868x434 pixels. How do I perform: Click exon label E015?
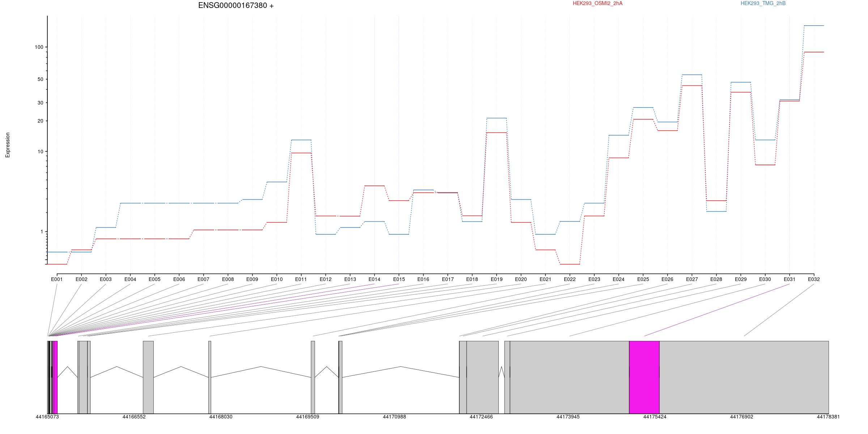click(399, 279)
